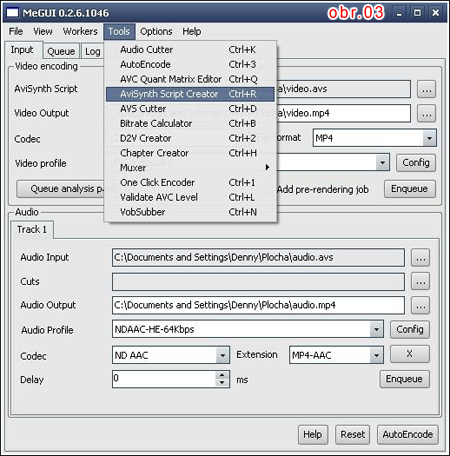Image resolution: width=450 pixels, height=456 pixels.
Task: Open the Audio Profile dropdown
Action: tap(376, 330)
